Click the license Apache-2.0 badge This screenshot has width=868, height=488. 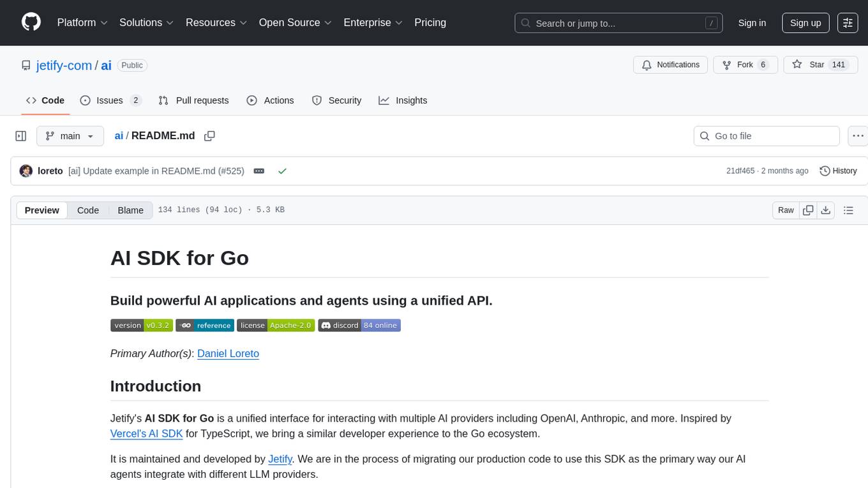point(276,325)
